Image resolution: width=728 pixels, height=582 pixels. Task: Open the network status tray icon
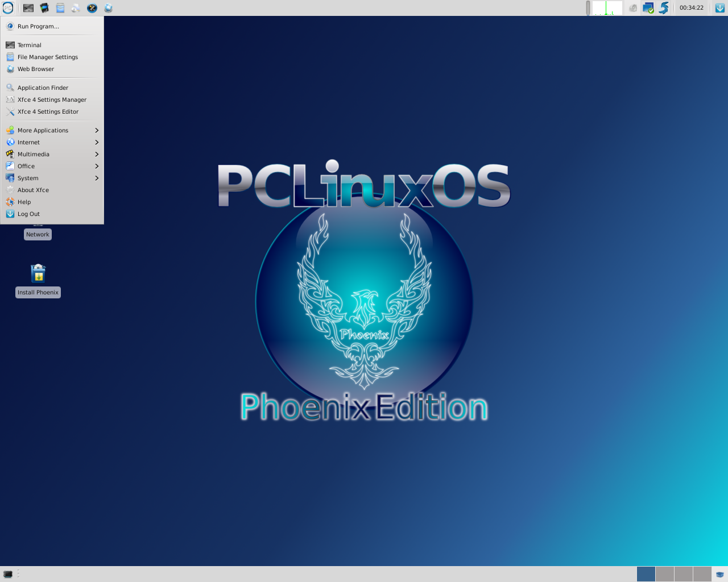click(648, 8)
